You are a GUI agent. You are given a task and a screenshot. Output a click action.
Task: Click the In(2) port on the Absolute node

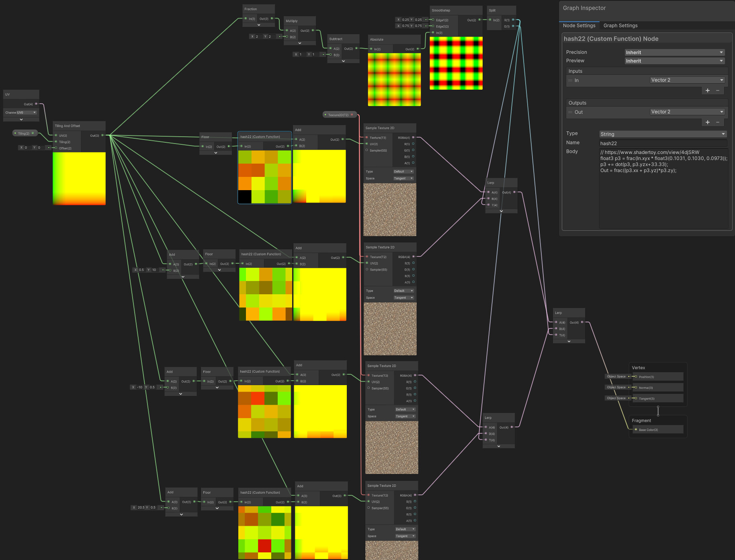371,49
